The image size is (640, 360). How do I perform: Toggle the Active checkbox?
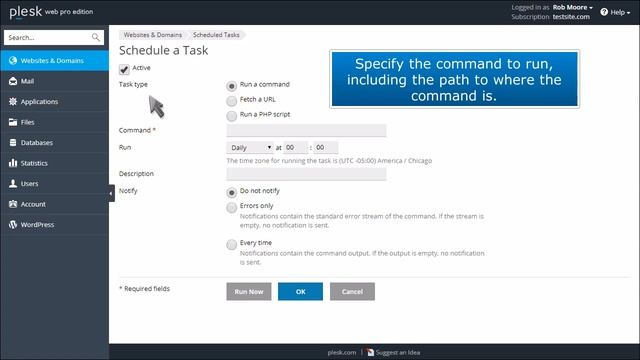(x=124, y=69)
